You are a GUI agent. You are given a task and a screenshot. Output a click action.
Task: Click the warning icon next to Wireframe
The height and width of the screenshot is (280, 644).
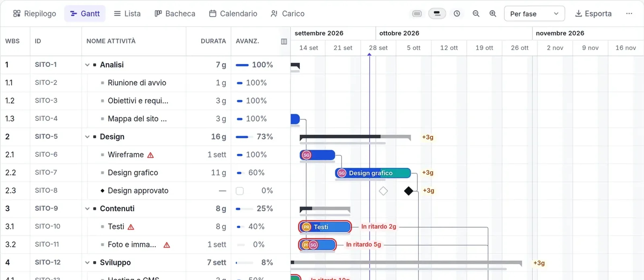click(151, 155)
